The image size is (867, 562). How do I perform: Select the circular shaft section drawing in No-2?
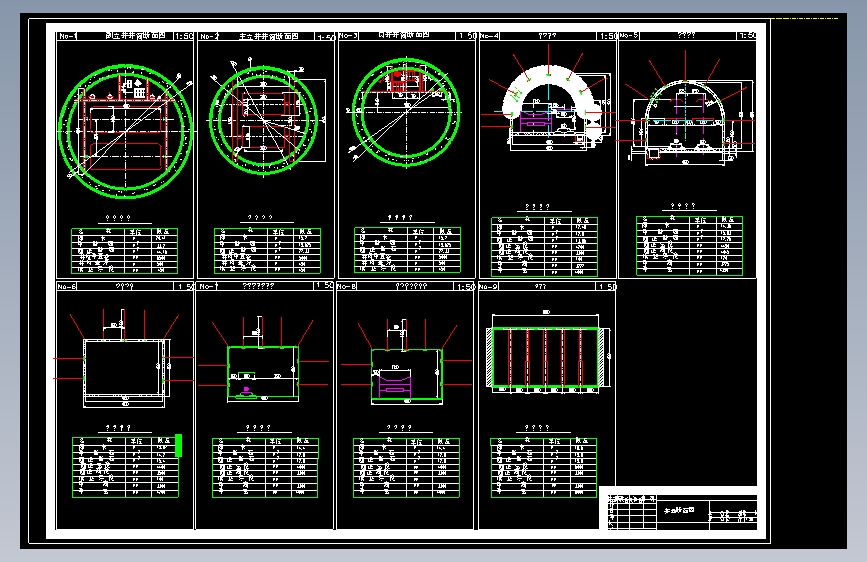coord(264,119)
